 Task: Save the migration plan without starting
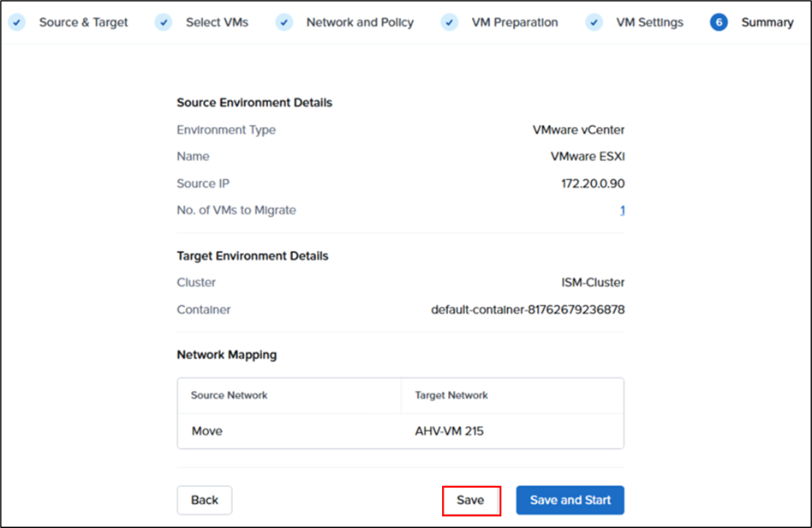470,501
